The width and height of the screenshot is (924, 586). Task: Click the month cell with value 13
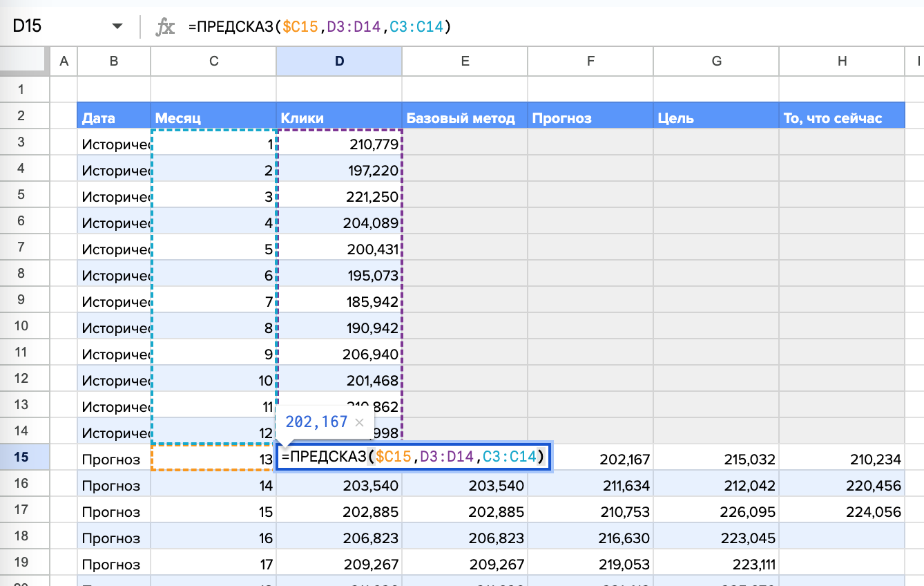[213, 460]
